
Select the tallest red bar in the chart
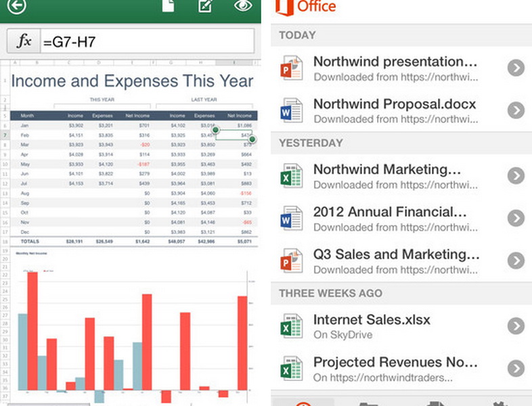(x=32, y=331)
